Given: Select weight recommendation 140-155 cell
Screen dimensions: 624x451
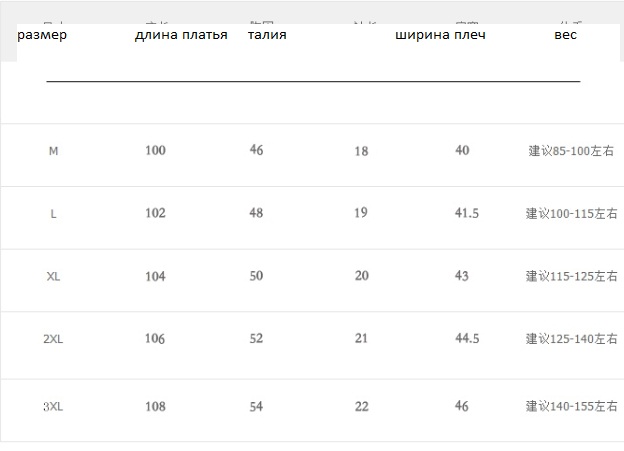Looking at the screenshot, I should pyautogui.click(x=571, y=406).
